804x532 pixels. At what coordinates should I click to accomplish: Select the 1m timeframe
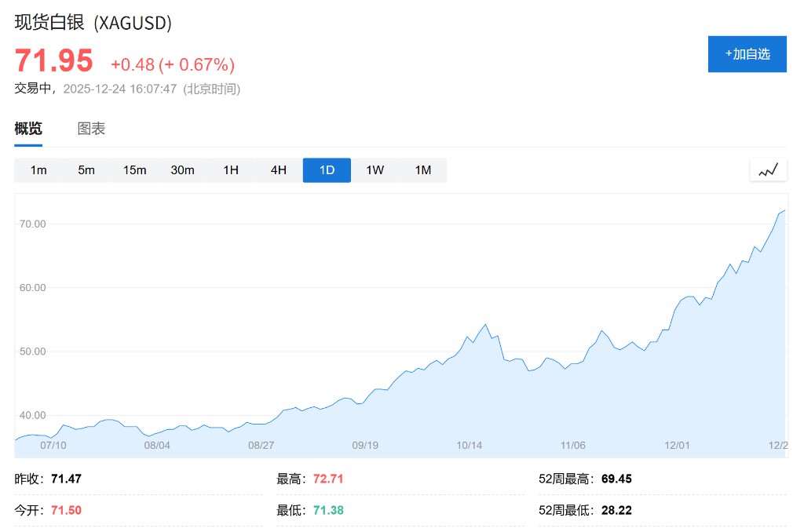click(x=38, y=170)
